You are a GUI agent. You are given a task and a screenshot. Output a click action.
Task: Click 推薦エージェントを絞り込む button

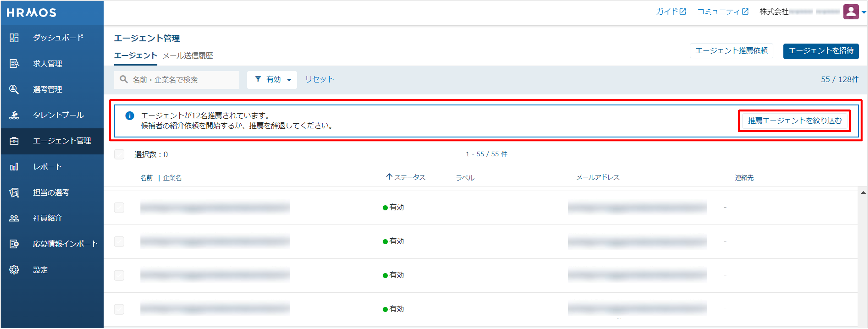(x=795, y=121)
